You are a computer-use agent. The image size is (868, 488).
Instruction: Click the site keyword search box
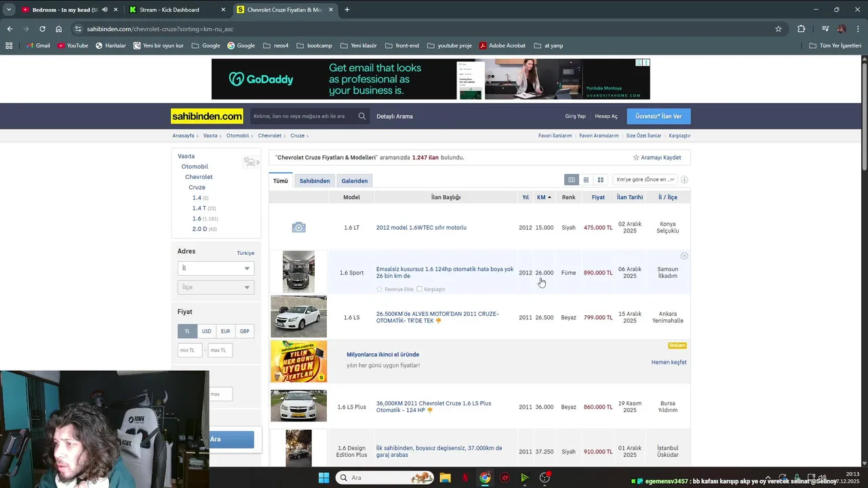[302, 117]
